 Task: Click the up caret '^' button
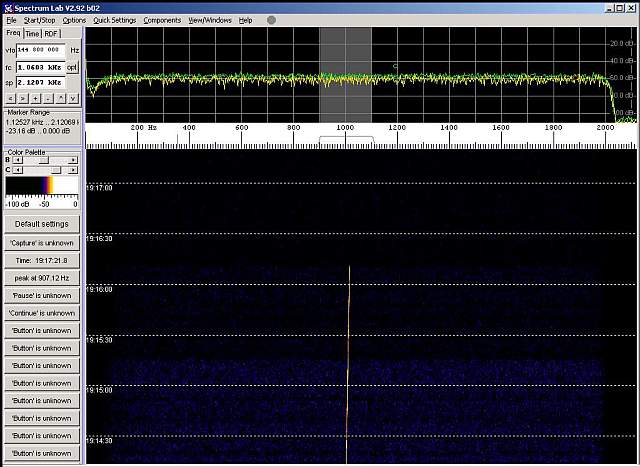[x=60, y=99]
